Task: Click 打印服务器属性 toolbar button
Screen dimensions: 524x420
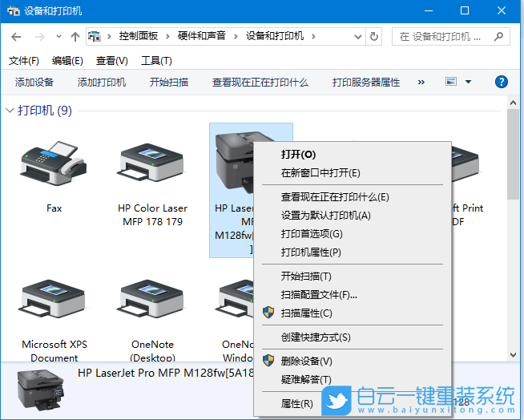Action: pos(366,82)
